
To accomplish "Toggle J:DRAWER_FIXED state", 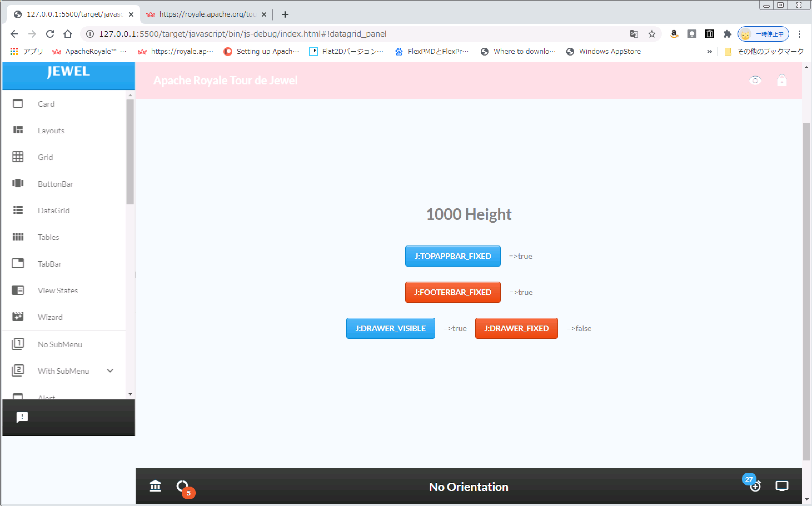I will pyautogui.click(x=516, y=328).
